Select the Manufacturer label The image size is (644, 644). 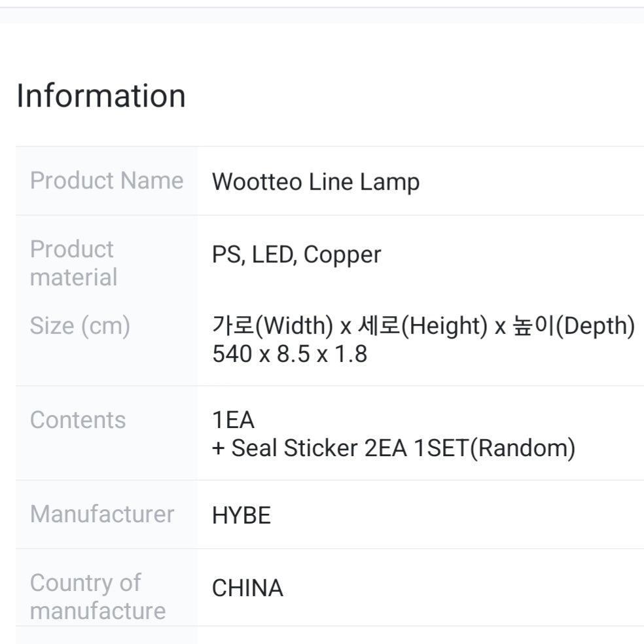tap(102, 514)
